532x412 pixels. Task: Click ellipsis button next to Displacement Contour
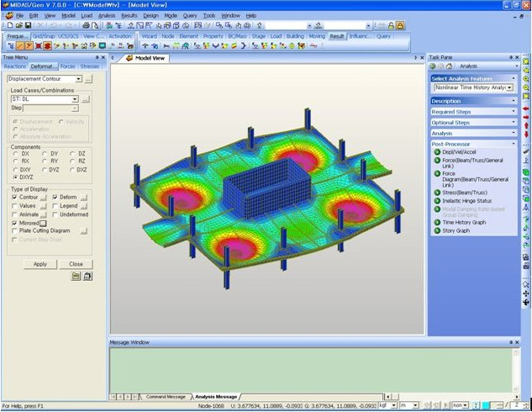pyautogui.click(x=88, y=79)
